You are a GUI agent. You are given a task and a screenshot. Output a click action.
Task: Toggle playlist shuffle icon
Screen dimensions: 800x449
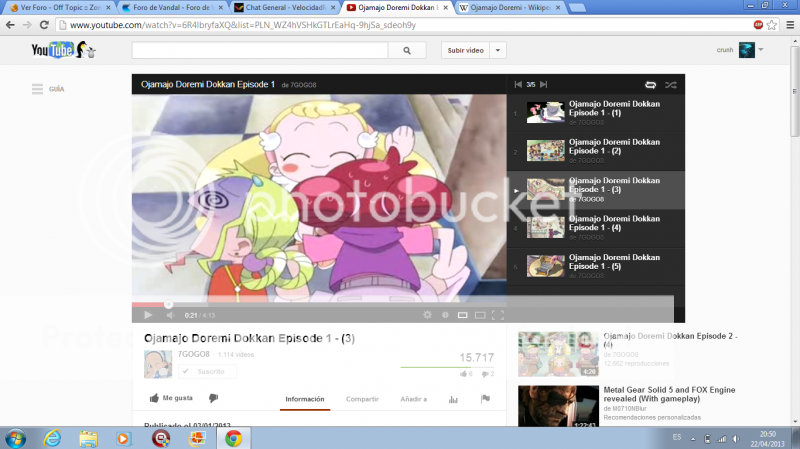point(670,85)
